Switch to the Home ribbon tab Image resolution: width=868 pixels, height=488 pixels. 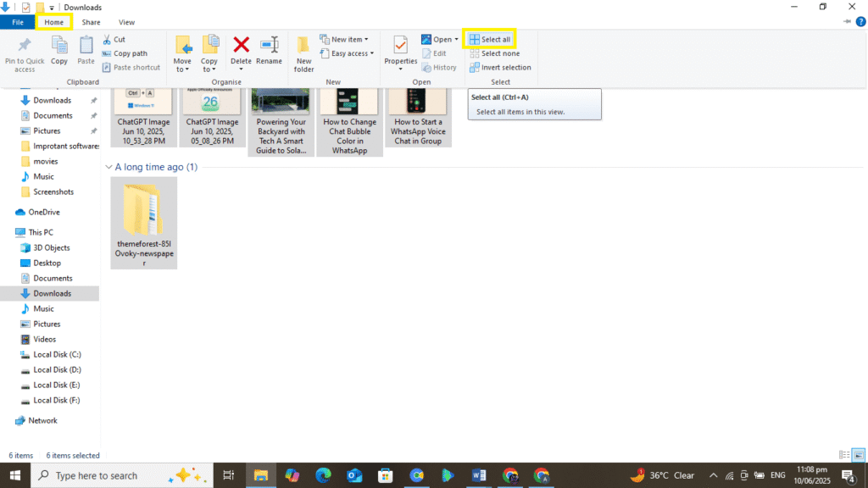point(53,22)
